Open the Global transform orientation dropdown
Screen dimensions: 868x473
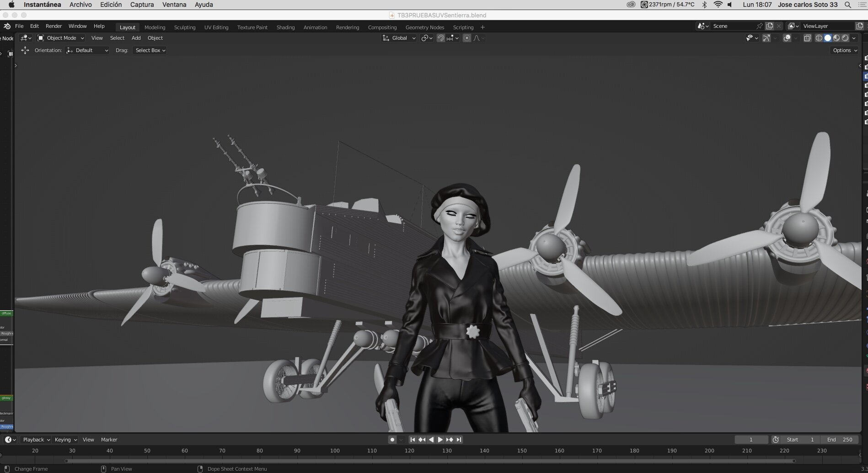tap(399, 38)
